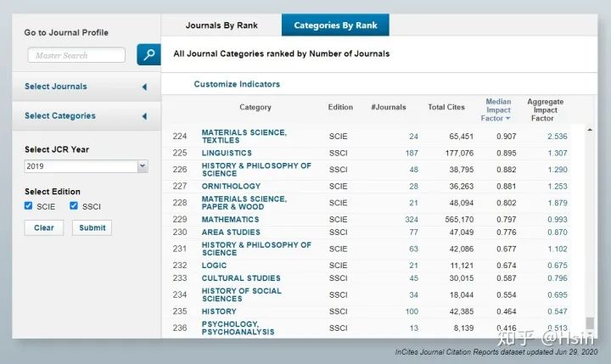611x364 pixels.
Task: Switch to Journals By Rank tab
Action: [221, 25]
